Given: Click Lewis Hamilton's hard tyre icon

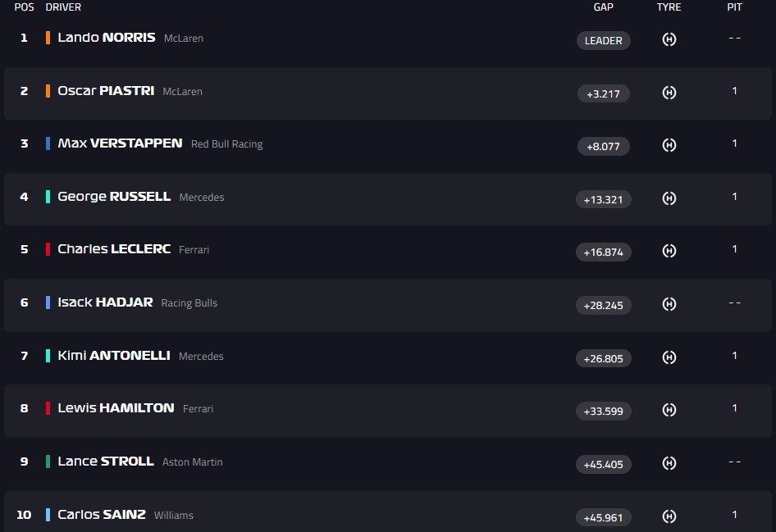Looking at the screenshot, I should 669,410.
